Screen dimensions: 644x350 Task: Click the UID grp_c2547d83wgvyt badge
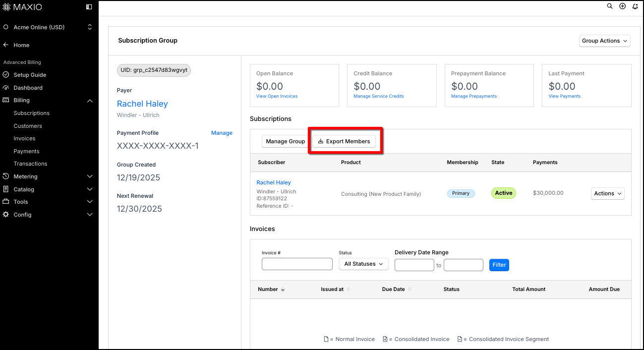pyautogui.click(x=154, y=70)
